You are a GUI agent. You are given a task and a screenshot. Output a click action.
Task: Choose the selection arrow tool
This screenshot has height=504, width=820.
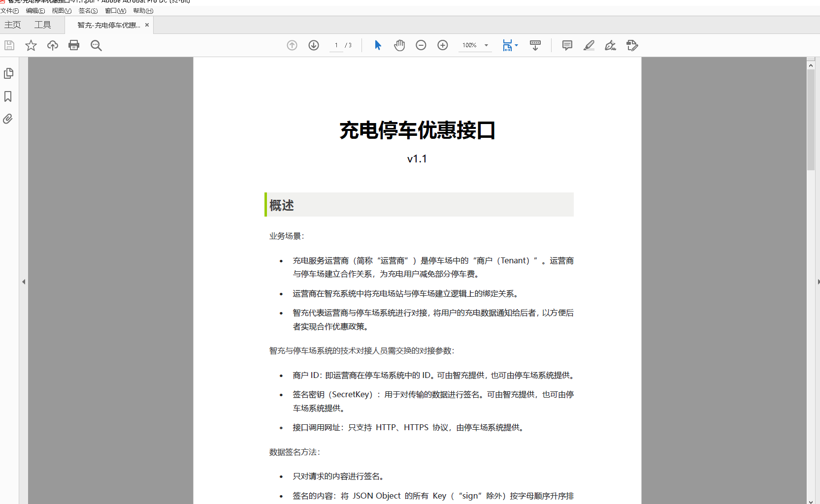pyautogui.click(x=378, y=45)
